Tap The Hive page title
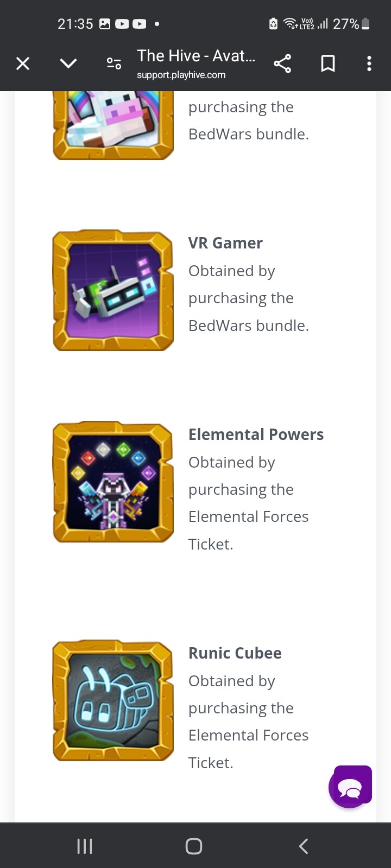Screen dimensions: 391x868 196,56
